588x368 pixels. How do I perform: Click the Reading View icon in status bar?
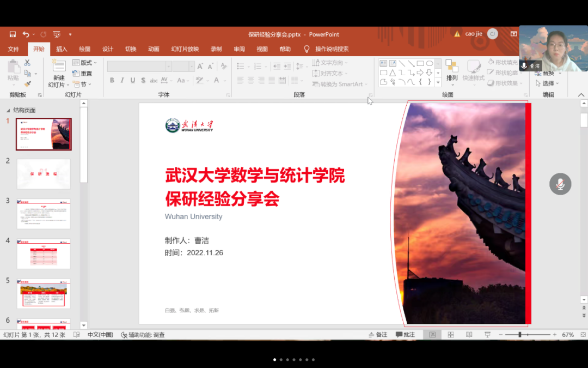click(469, 335)
